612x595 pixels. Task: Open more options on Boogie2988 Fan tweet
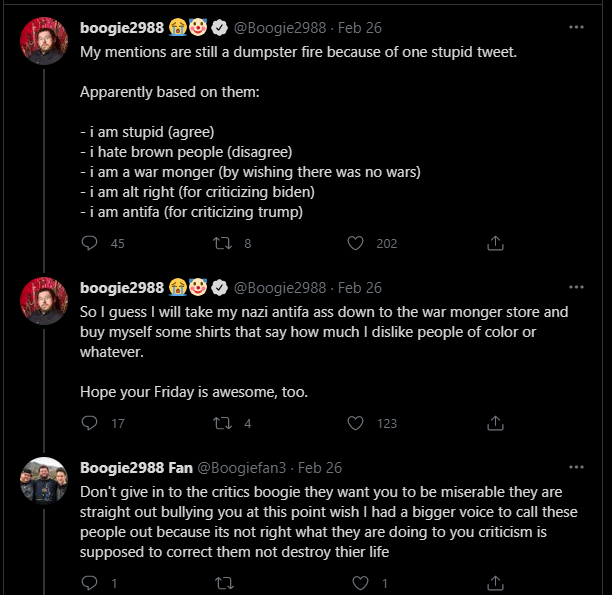point(576,467)
